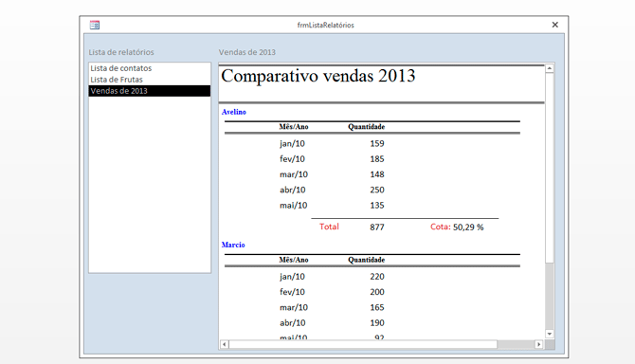Click quantity value 200
Image resolution: width=635 pixels, height=364 pixels.
click(377, 292)
